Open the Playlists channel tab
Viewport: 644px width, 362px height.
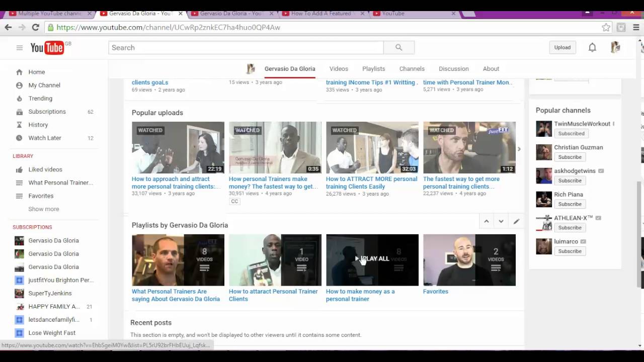373,69
